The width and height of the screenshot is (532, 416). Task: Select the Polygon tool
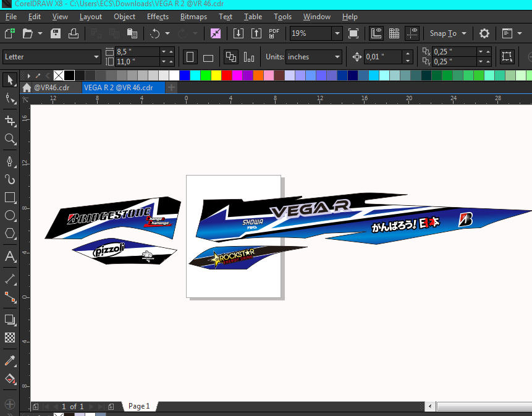(9, 234)
